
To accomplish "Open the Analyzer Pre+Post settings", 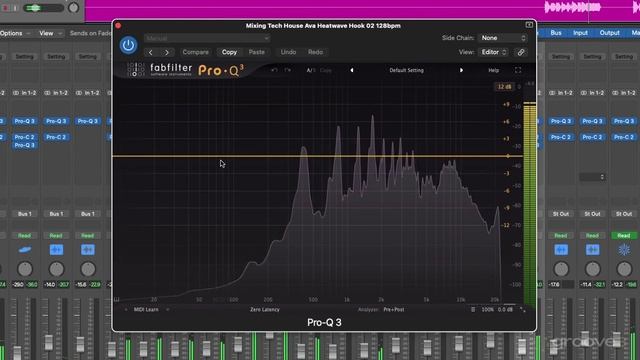I will point(393,309).
